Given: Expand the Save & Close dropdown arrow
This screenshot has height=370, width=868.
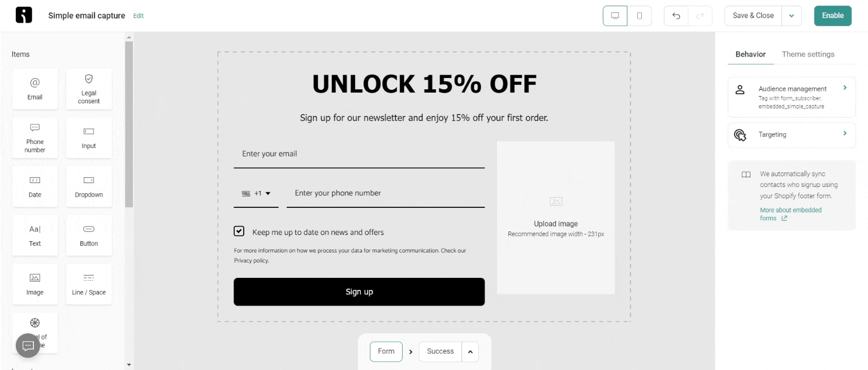Looking at the screenshot, I should [791, 16].
